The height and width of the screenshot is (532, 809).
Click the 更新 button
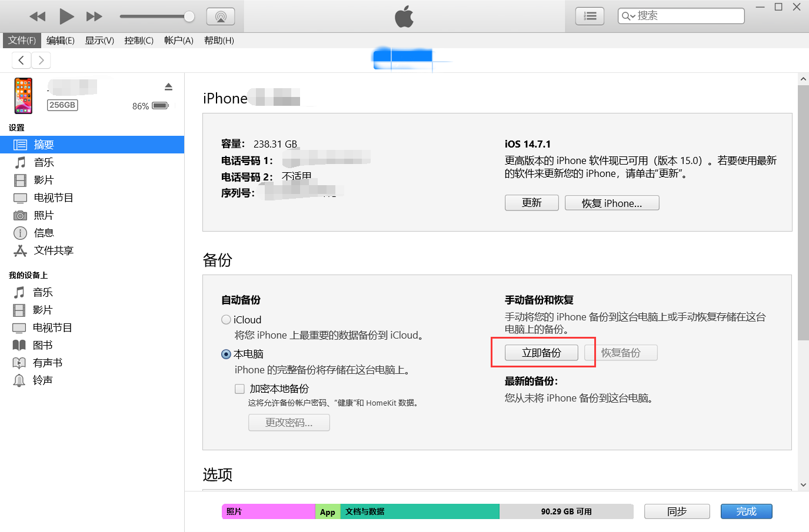532,203
